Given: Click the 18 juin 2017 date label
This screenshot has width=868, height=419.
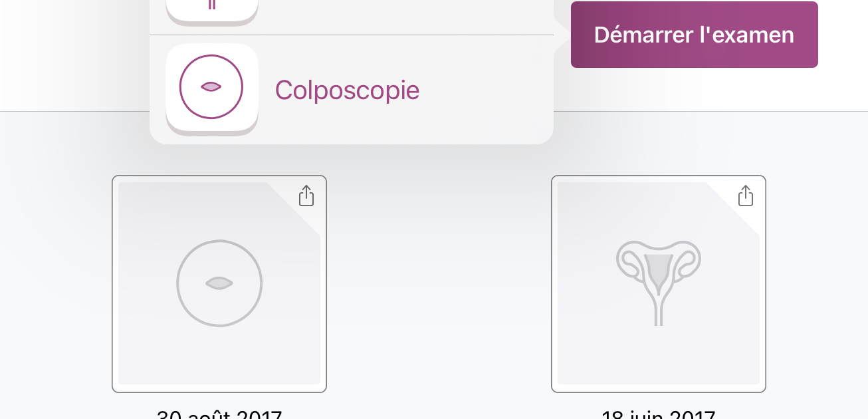Looking at the screenshot, I should coord(659,414).
